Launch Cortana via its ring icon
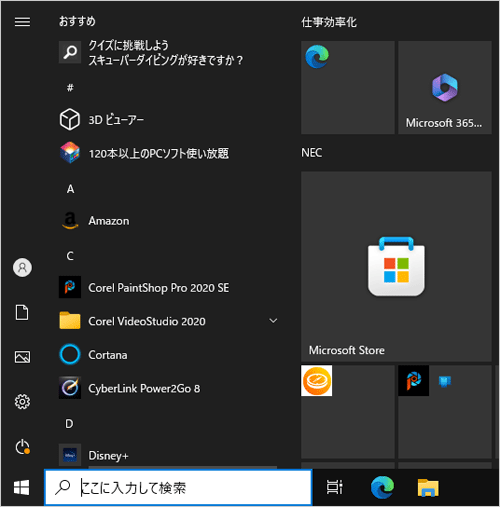This screenshot has width=500, height=507. click(70, 354)
